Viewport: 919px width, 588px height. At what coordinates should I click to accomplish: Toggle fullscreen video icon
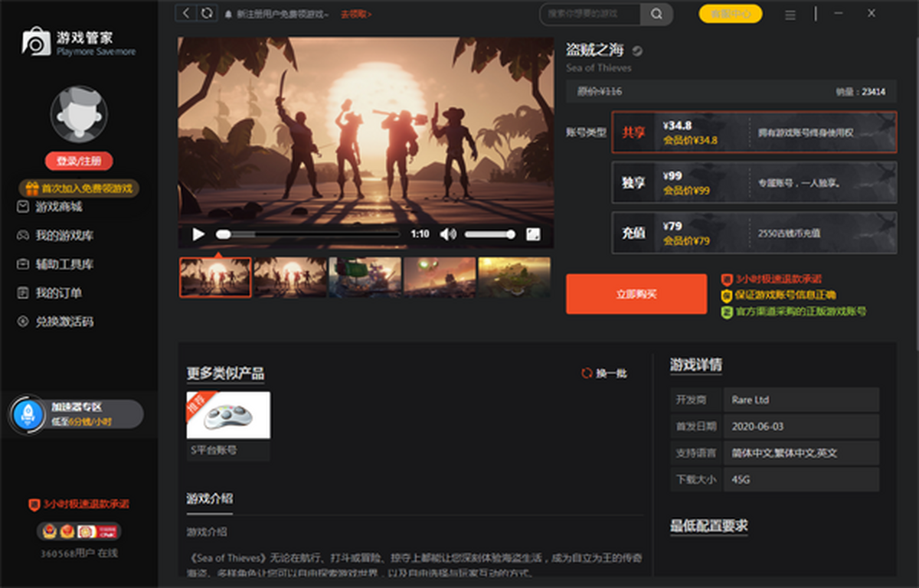point(533,234)
